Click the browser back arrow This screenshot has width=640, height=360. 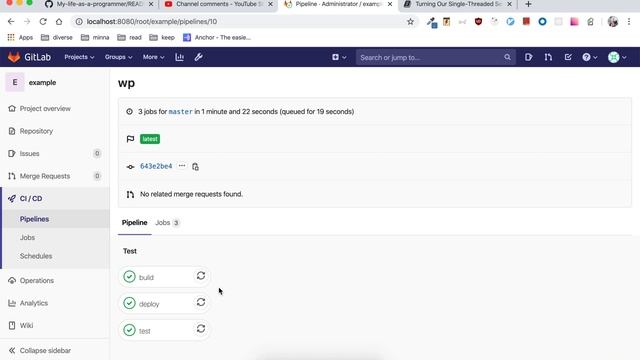11,22
